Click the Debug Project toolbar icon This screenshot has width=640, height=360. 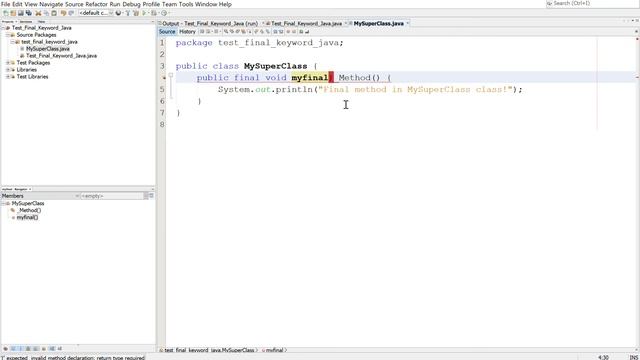(154, 13)
